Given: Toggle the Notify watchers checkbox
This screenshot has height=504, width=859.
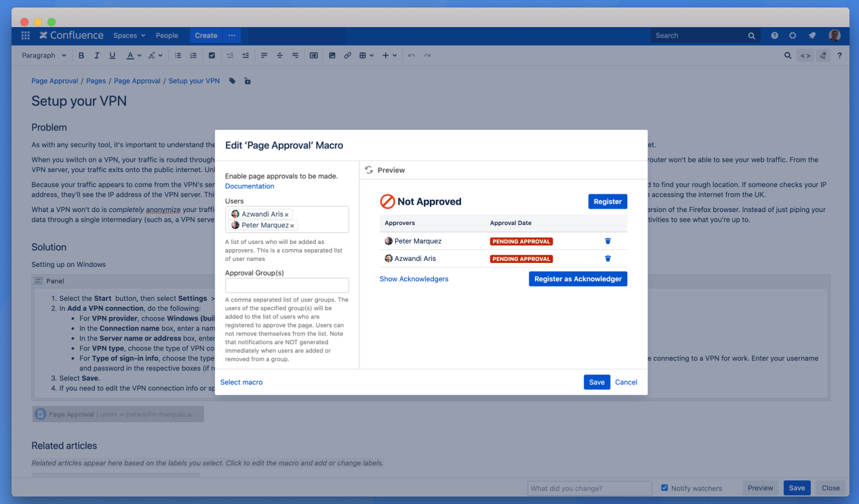Looking at the screenshot, I should click(665, 488).
